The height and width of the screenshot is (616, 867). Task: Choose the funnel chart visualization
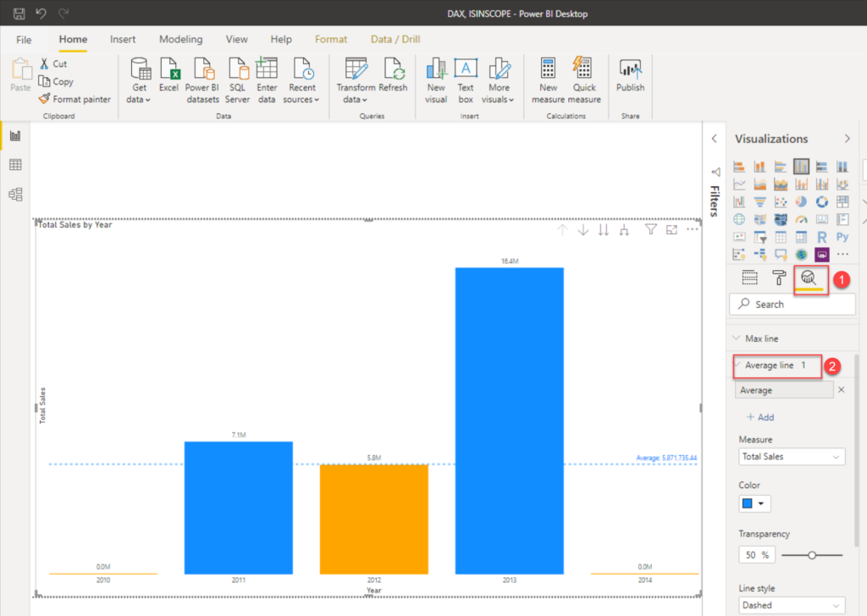coord(759,201)
